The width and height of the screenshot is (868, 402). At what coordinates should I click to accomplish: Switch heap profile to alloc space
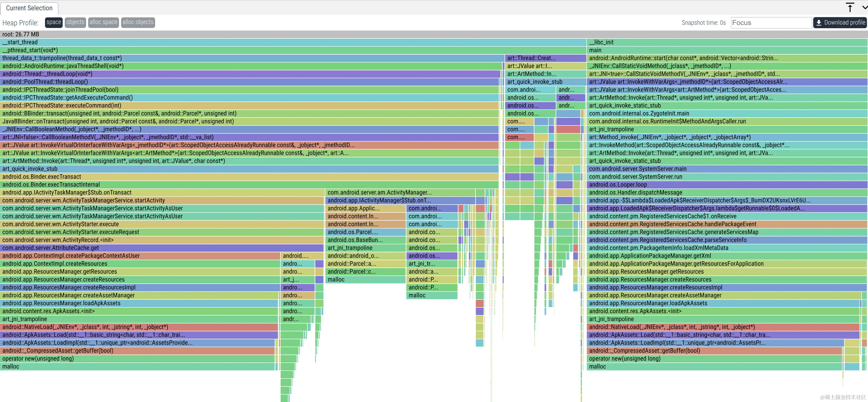tap(103, 22)
